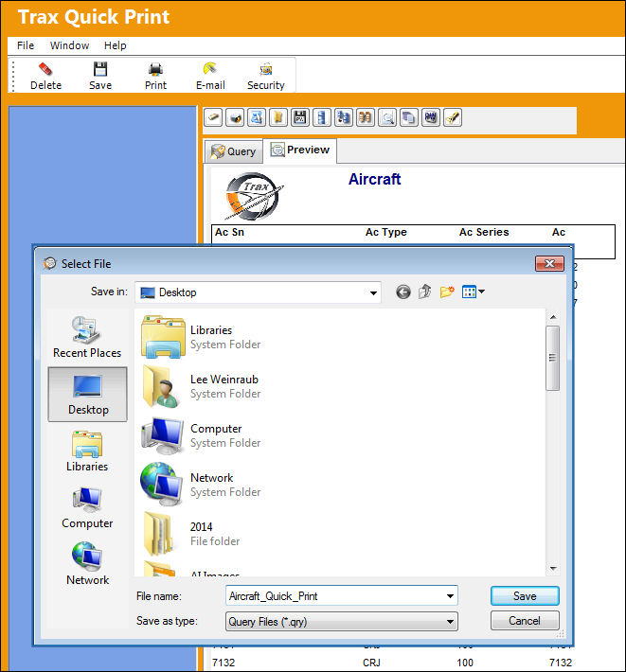Viewport: 626px width, 672px height.
Task: Click the file list vertical scrollbar thumb
Action: [x=553, y=359]
